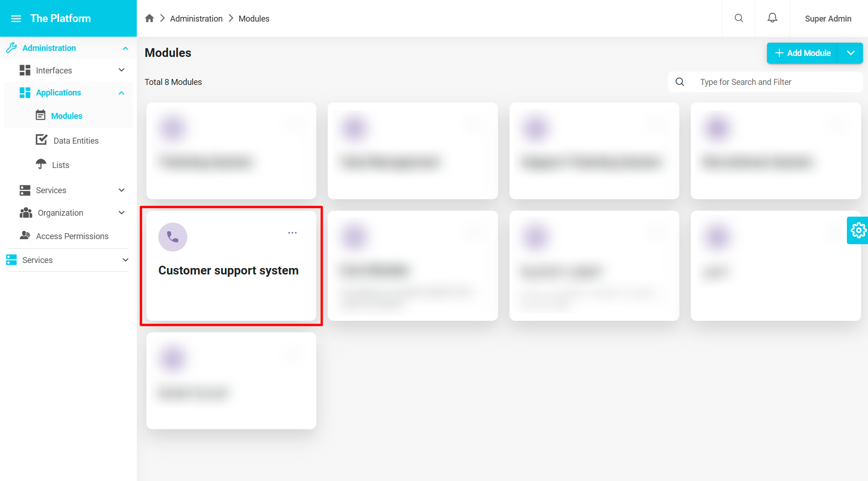
Task: Click the search icon in the filter box
Action: (680, 82)
